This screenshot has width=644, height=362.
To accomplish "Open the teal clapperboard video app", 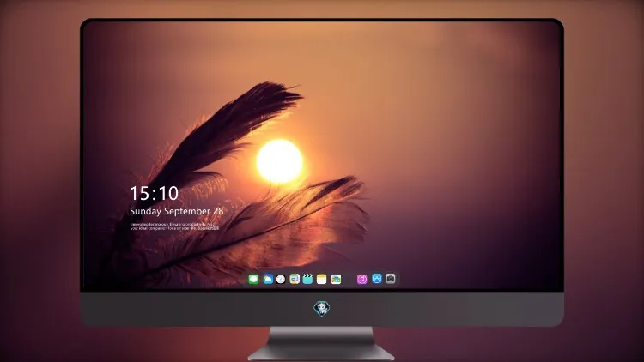I will (307, 279).
